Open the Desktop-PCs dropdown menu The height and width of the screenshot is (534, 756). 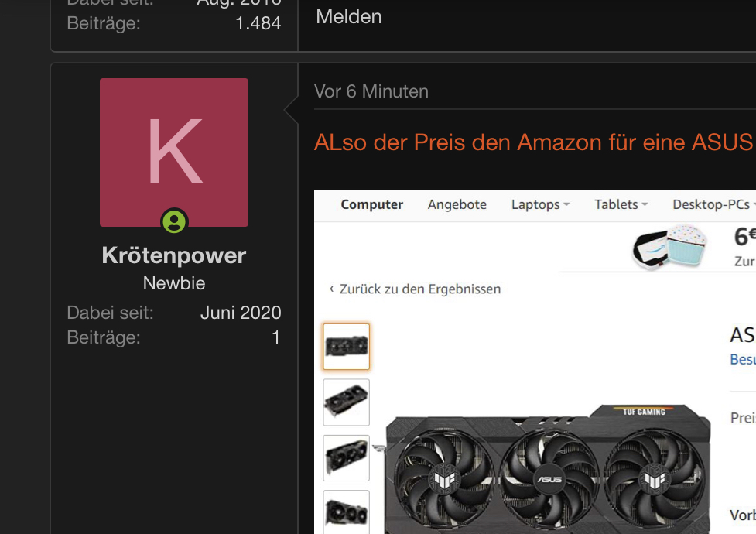pyautogui.click(x=713, y=204)
